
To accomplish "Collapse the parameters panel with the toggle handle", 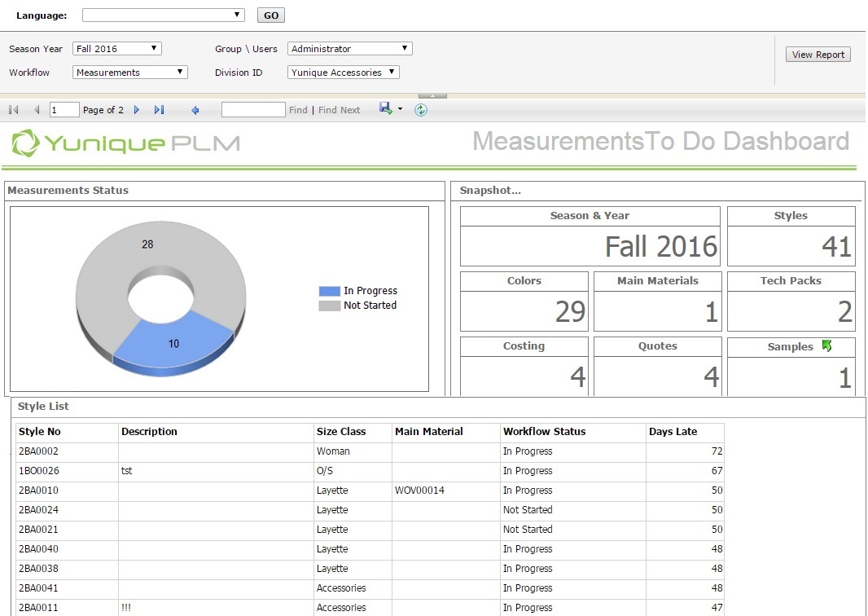I will tap(432, 96).
